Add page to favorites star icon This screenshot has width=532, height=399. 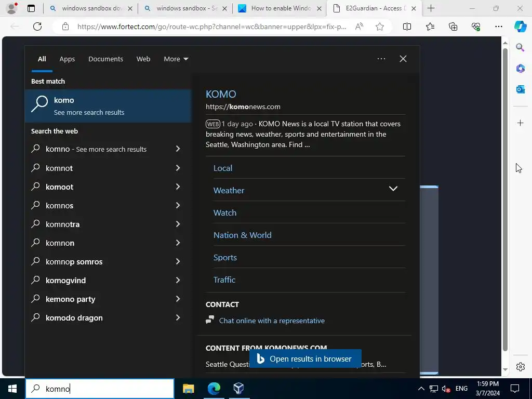coord(380,26)
